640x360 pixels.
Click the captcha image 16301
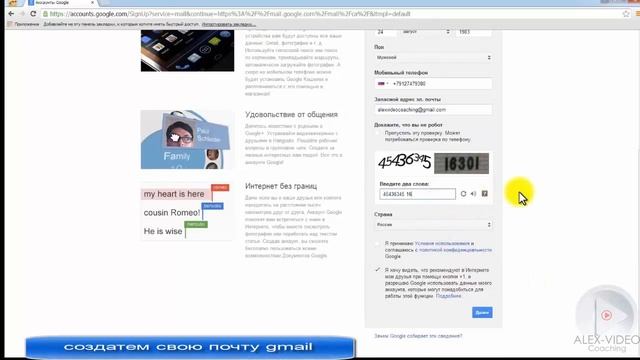(x=461, y=163)
